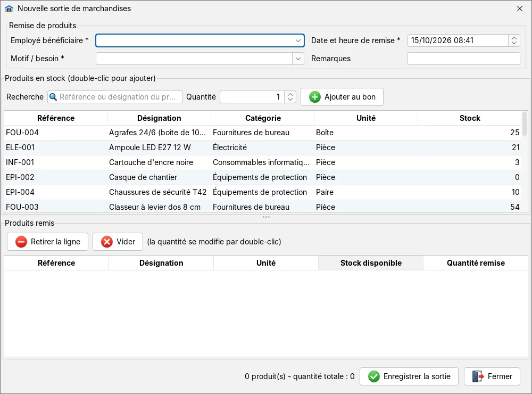Click stock value 3 for INF-001
The width and height of the screenshot is (532, 394).
[x=470, y=162]
